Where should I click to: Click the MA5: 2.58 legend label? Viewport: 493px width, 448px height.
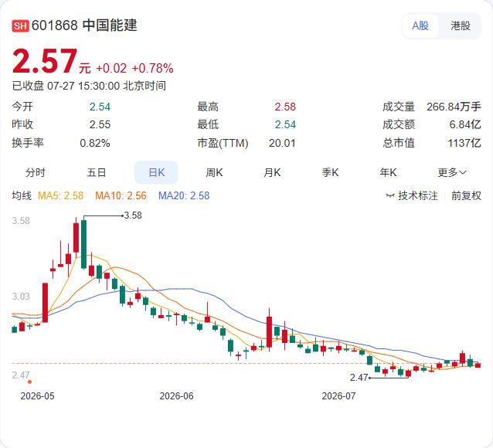61,195
